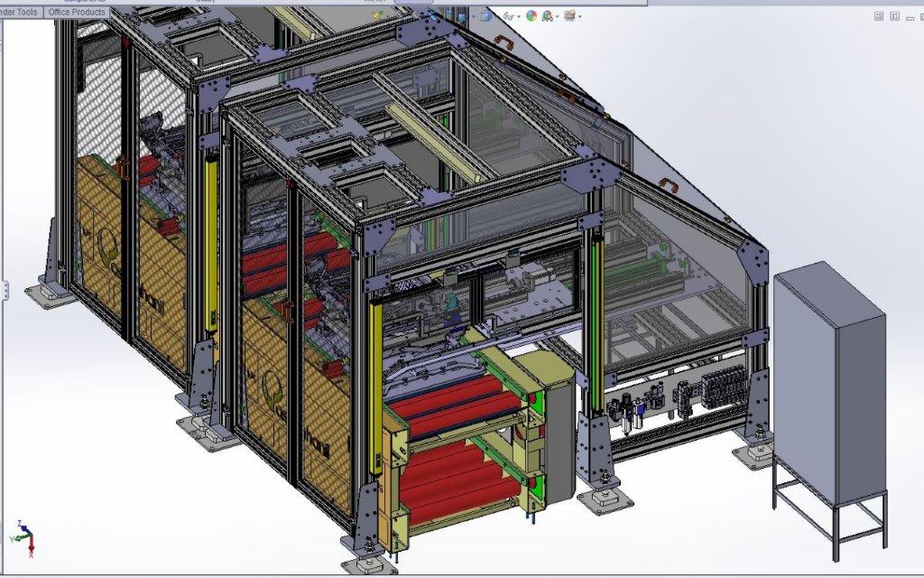This screenshot has width=924, height=578.
Task: Switch to the Render Tools tab
Action: point(20,13)
